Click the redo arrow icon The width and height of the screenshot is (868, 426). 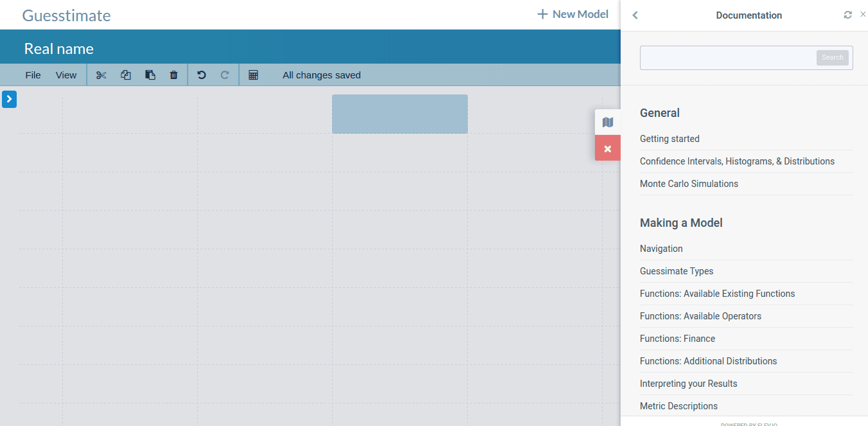[225, 75]
